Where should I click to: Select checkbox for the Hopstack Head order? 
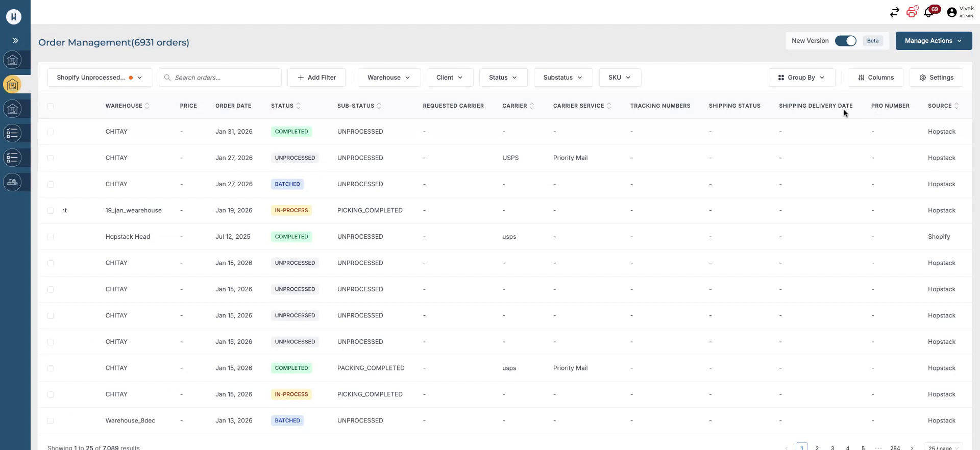point(51,237)
